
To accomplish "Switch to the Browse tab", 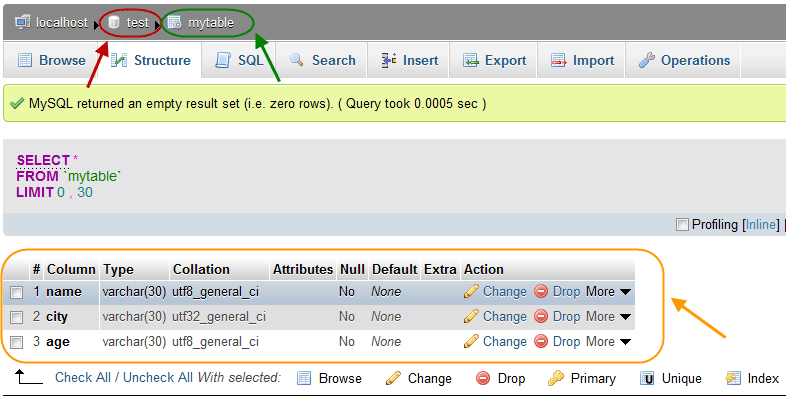I will click(x=51, y=60).
